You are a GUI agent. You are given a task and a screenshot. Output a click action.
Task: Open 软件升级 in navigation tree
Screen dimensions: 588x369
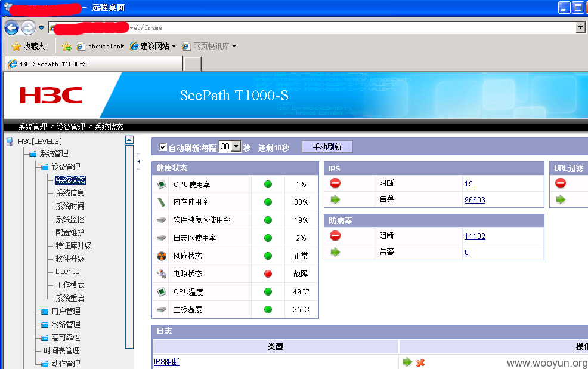(x=70, y=259)
